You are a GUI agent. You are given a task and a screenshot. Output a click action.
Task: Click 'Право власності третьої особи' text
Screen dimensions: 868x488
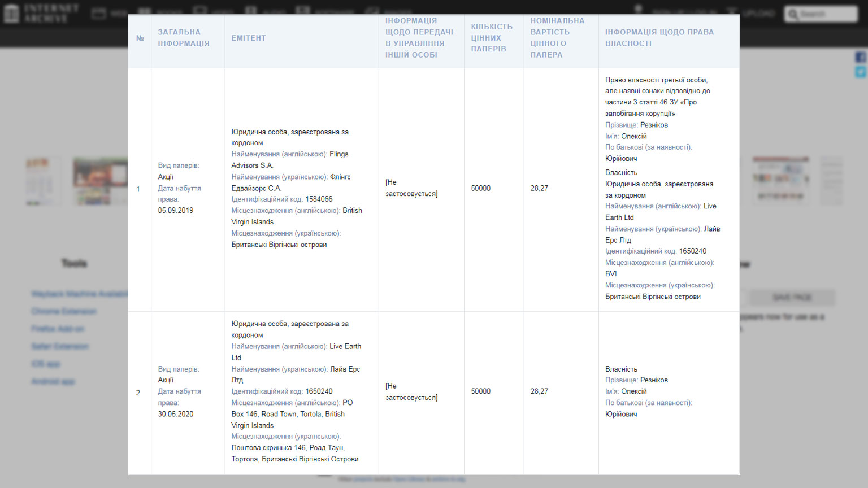click(x=656, y=80)
